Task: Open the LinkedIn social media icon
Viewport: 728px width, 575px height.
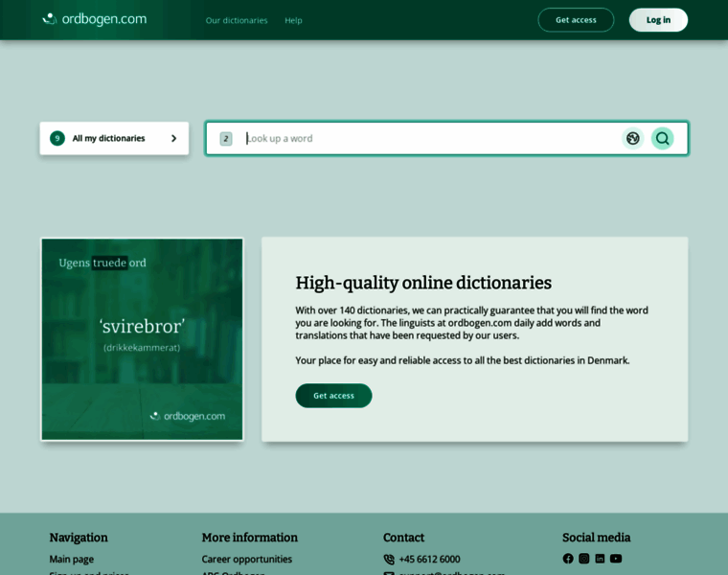Action: (x=600, y=559)
